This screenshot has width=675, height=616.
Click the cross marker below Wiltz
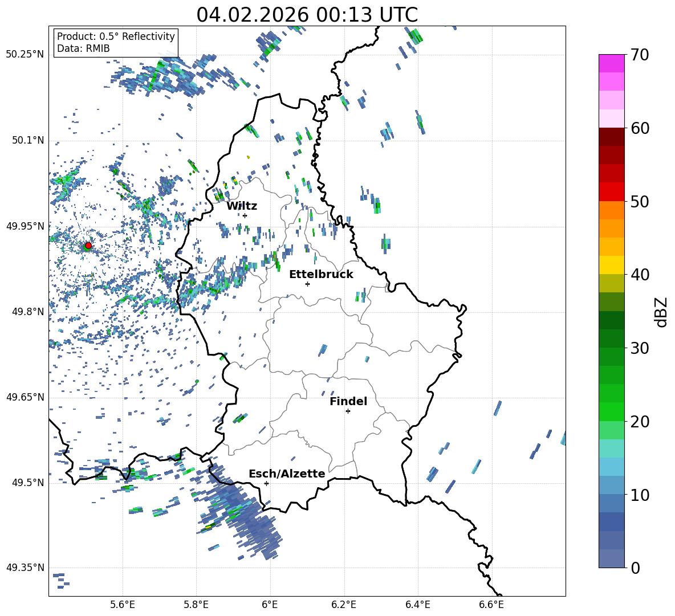[245, 215]
